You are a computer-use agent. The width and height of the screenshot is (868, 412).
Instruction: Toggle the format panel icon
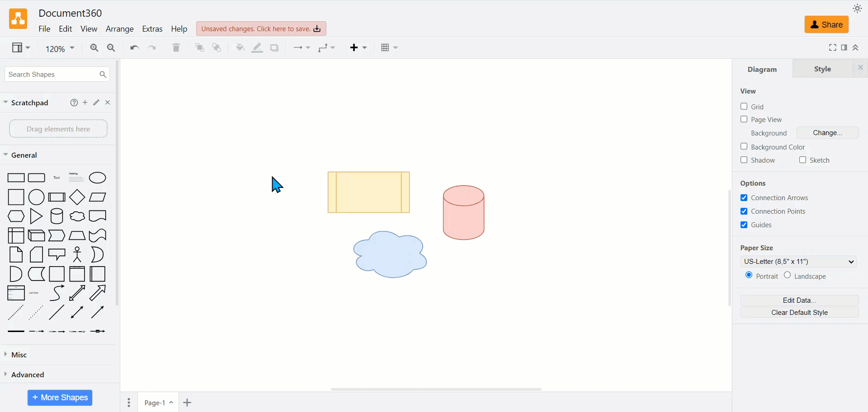(x=844, y=47)
